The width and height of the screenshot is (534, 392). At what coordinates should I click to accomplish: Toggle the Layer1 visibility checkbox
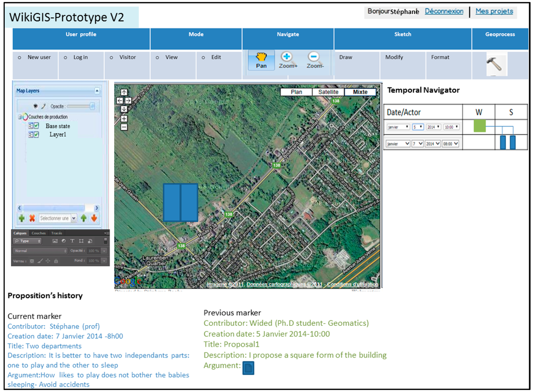(37, 134)
